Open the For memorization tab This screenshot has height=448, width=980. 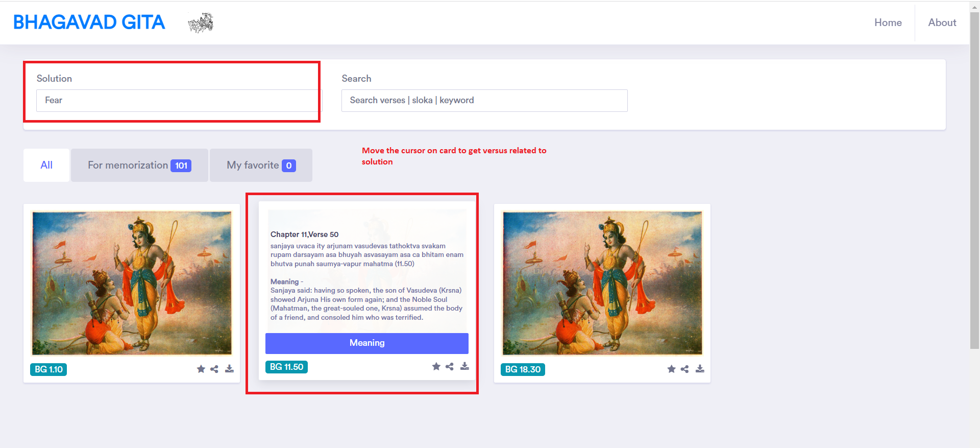click(x=139, y=165)
